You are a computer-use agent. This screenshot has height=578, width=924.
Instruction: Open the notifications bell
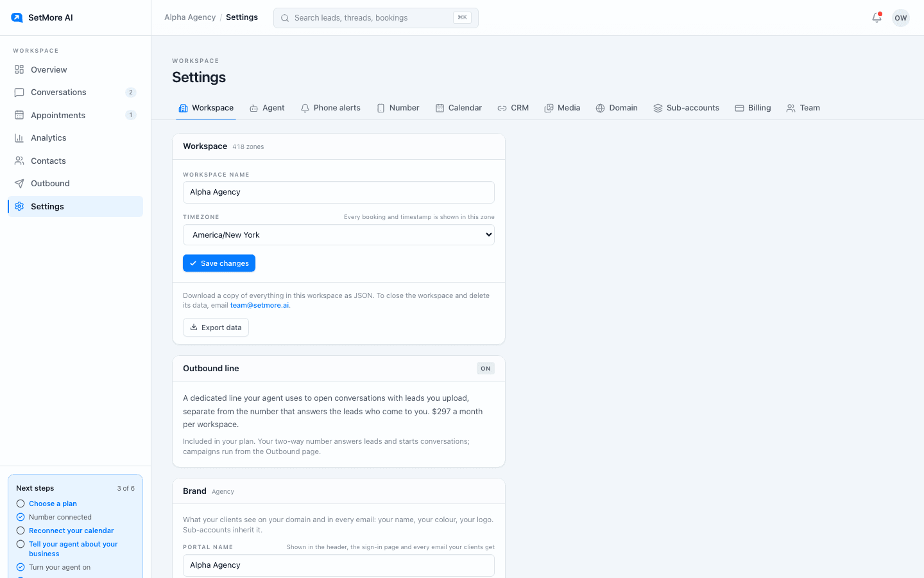(x=877, y=18)
